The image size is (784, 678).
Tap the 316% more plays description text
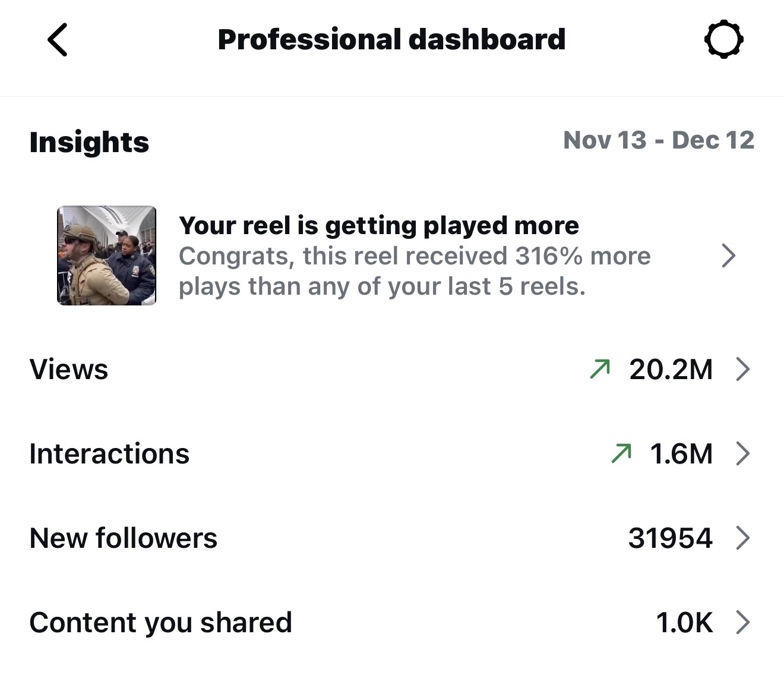point(414,271)
